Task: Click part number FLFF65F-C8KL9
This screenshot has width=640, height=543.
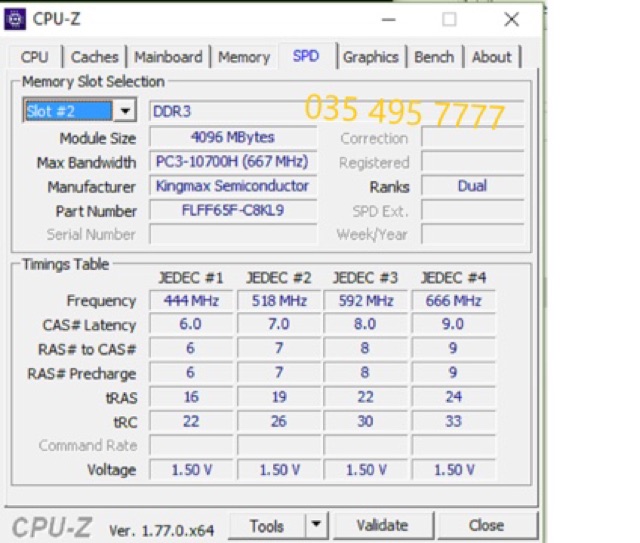Action: click(233, 211)
